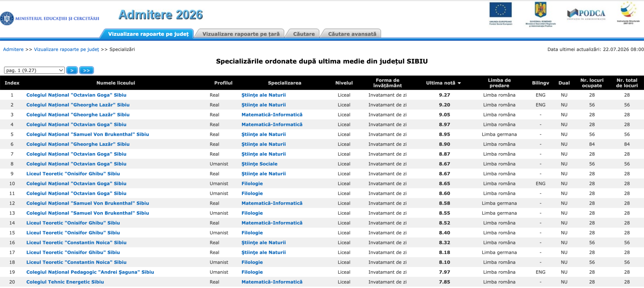The height and width of the screenshot is (288, 644).
Task: Click the Limba de predare column header
Action: (499, 83)
